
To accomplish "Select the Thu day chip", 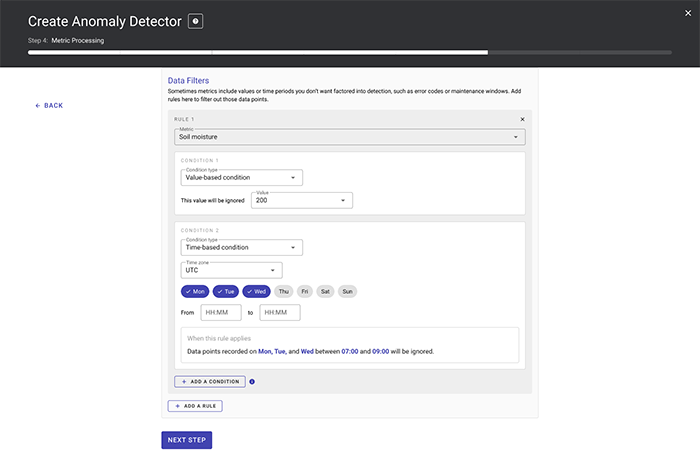I will tap(284, 292).
